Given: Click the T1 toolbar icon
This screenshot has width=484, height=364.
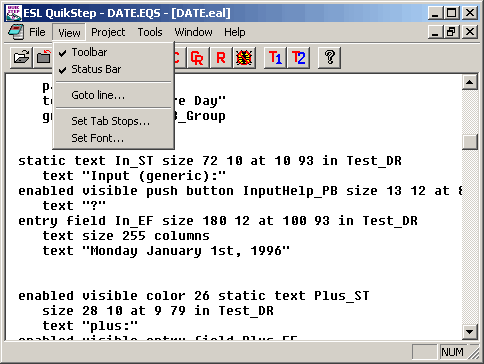Looking at the screenshot, I should (x=275, y=58).
